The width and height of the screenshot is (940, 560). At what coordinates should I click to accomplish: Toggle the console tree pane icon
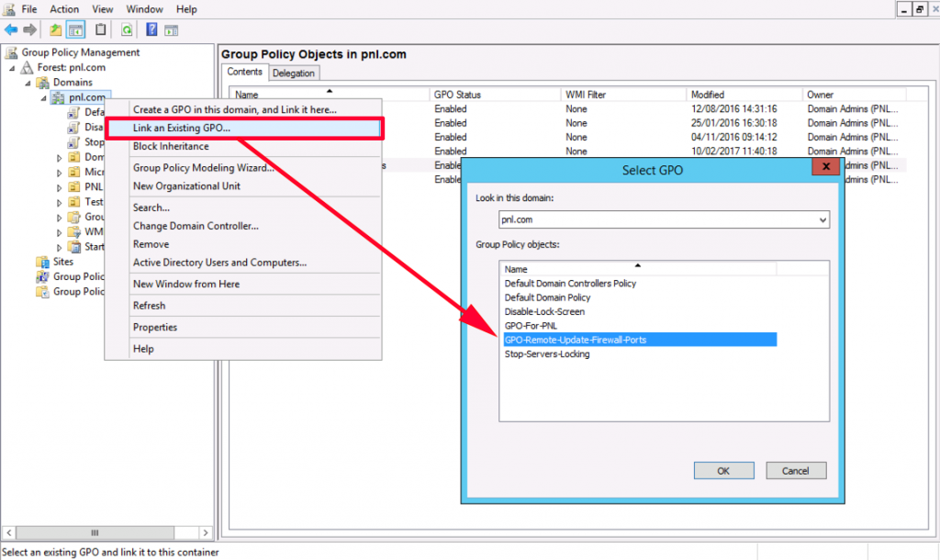click(x=74, y=29)
